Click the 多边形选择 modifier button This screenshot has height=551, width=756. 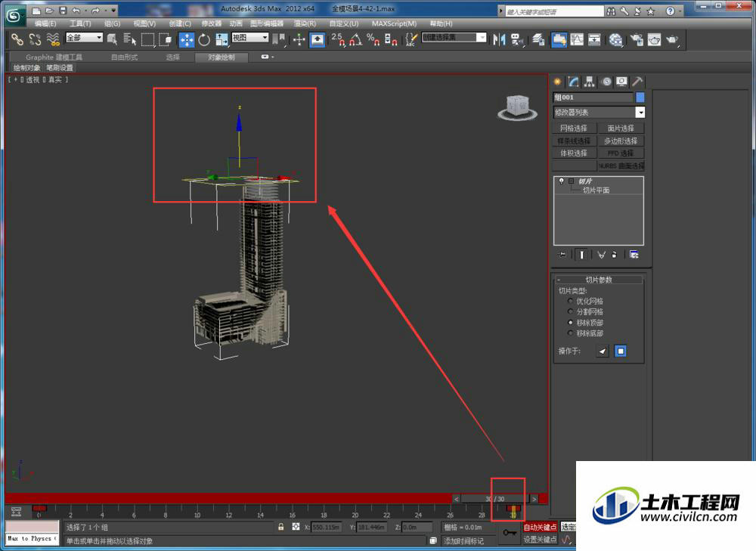coord(621,141)
